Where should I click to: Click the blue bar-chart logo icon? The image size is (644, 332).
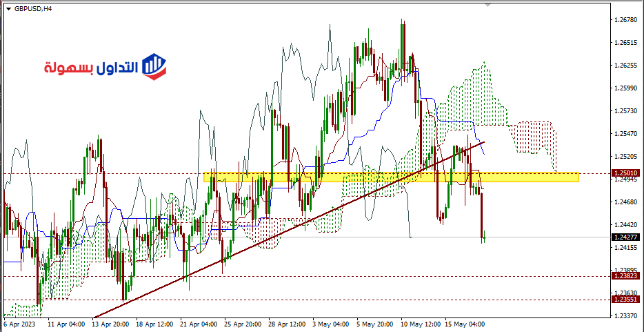tap(154, 66)
